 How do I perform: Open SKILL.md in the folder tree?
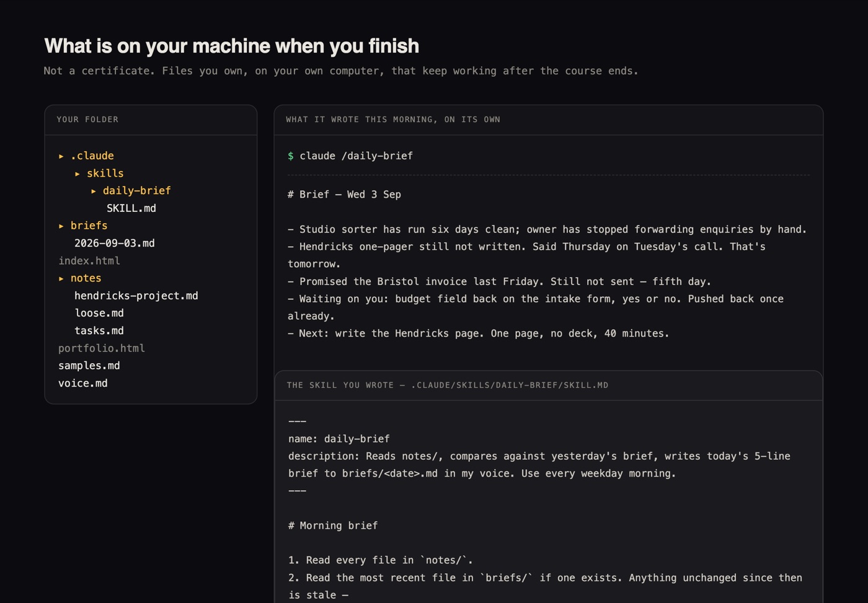131,208
